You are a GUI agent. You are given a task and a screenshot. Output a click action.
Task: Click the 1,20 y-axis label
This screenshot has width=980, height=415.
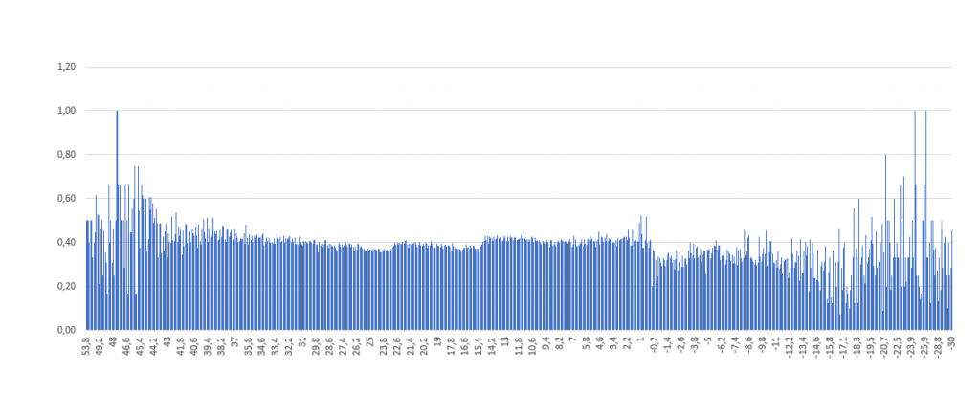tap(67, 67)
